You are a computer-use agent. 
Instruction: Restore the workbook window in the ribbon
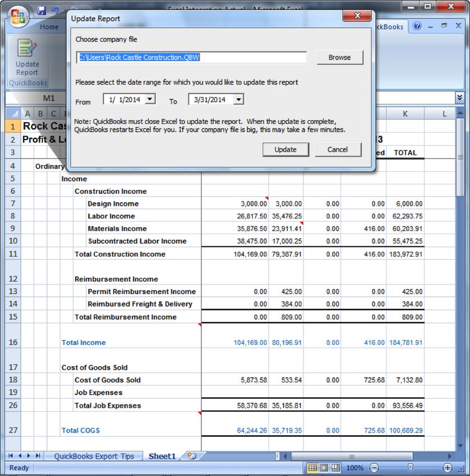click(444, 26)
